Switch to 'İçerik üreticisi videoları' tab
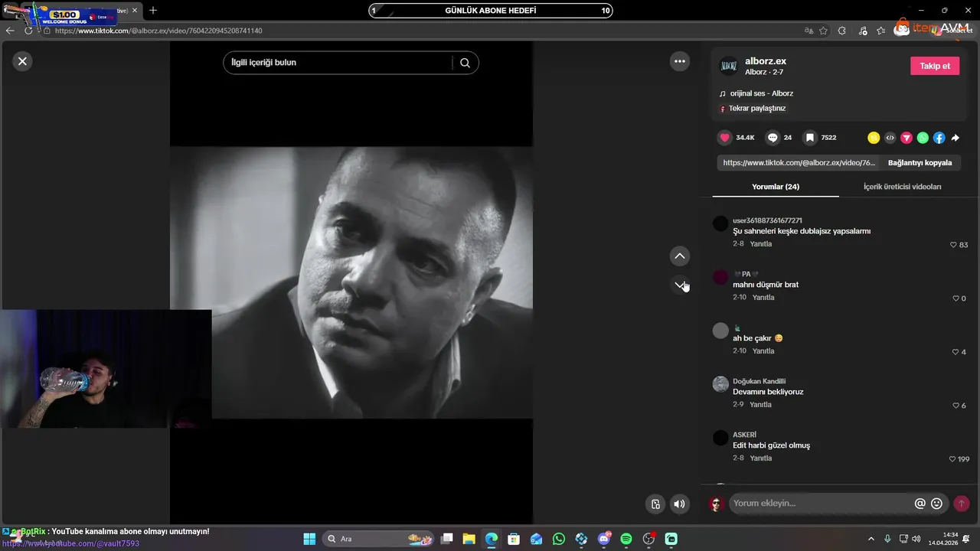This screenshot has width=980, height=551. click(x=902, y=187)
